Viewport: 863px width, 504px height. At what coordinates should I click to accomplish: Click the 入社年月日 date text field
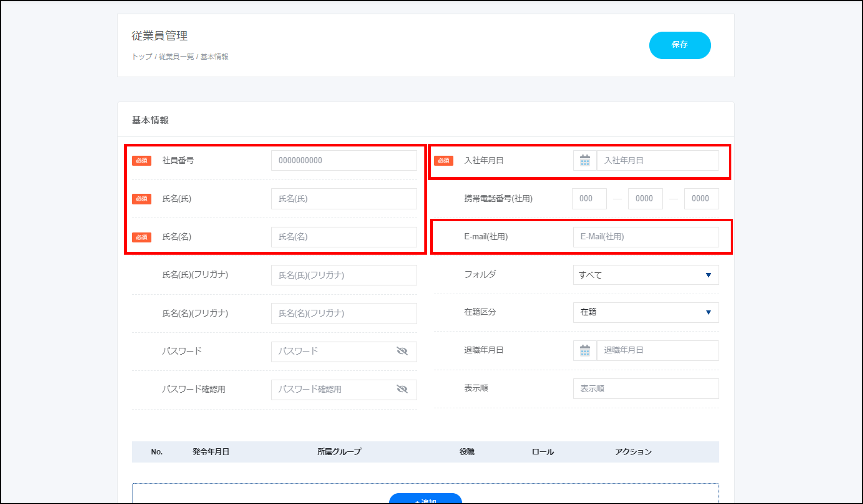click(658, 160)
